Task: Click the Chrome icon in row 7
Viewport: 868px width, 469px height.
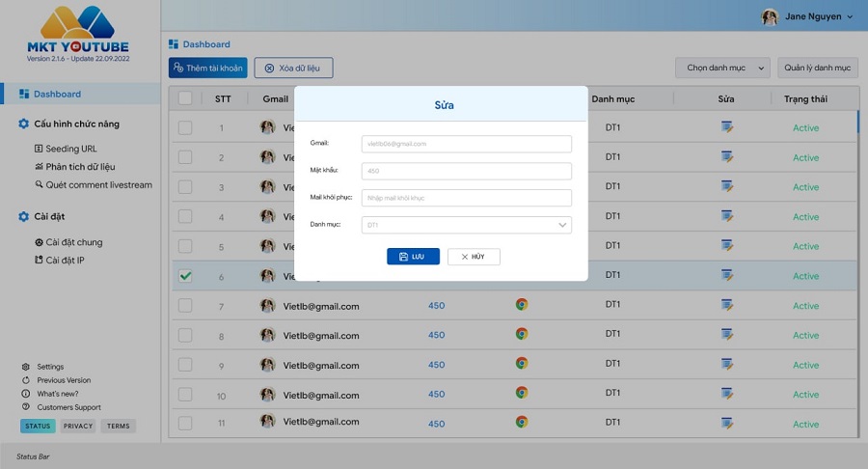Action: pyautogui.click(x=521, y=305)
